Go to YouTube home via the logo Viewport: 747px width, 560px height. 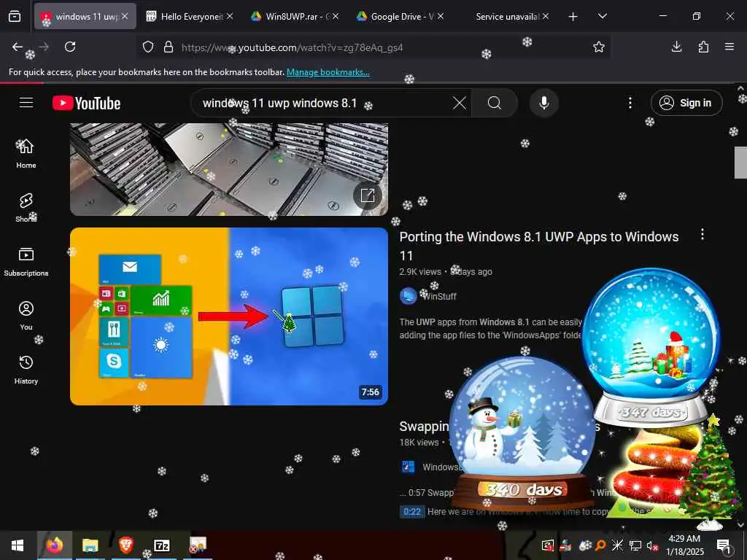click(86, 103)
